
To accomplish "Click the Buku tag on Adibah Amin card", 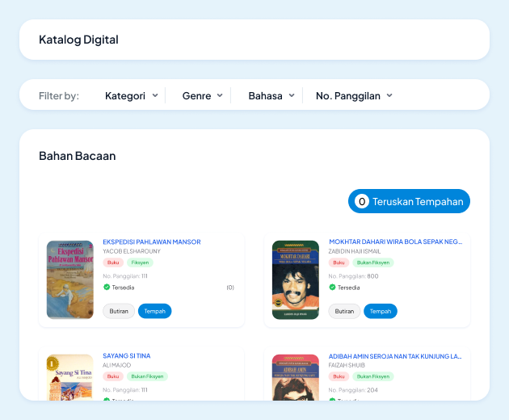I will coord(339,376).
